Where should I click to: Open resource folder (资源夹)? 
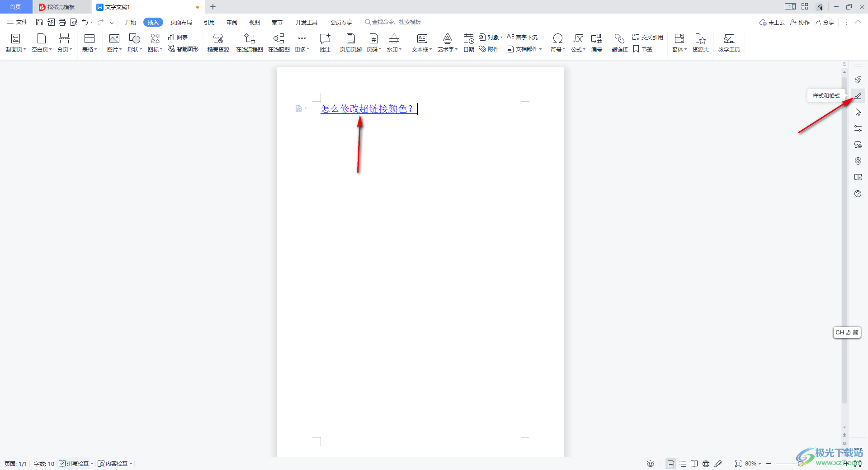[x=701, y=43]
